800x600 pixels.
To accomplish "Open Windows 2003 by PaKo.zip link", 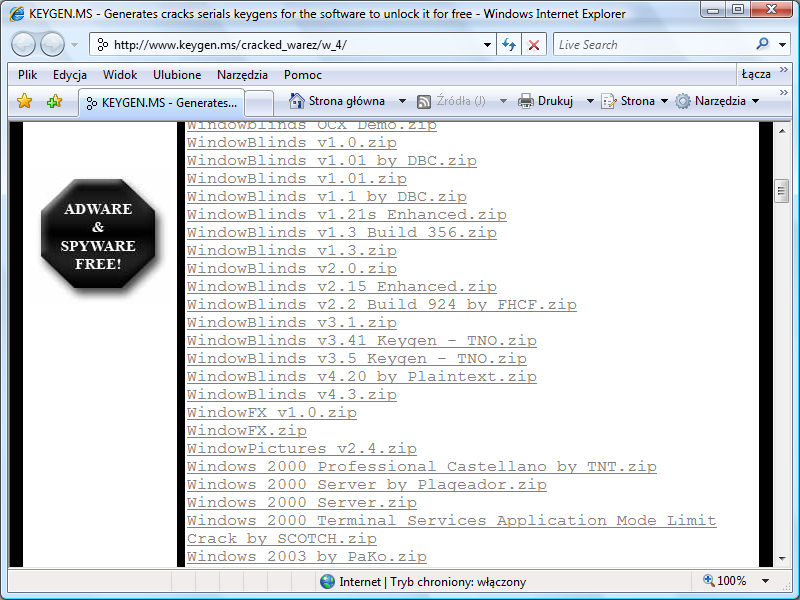I will (x=307, y=557).
